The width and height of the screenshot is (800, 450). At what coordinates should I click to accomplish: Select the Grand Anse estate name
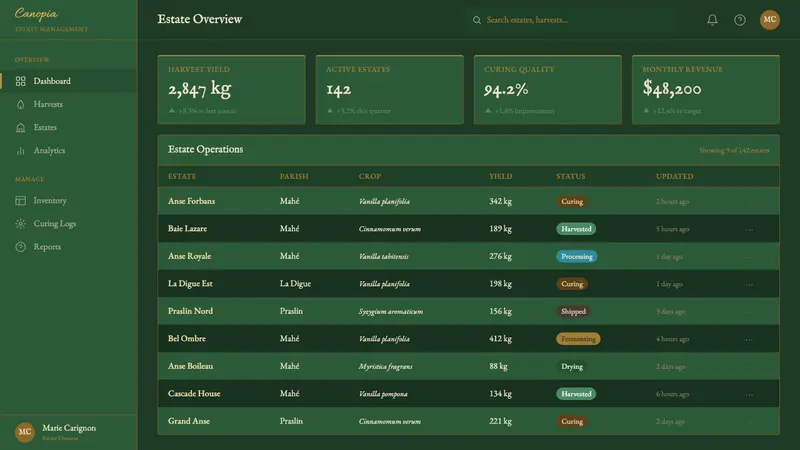tap(189, 421)
